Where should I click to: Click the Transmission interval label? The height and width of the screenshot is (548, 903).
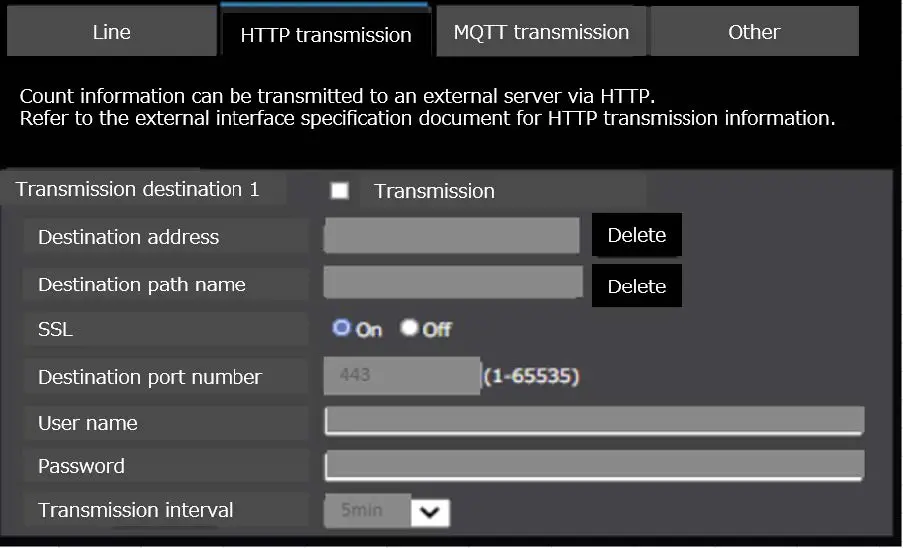point(136,510)
